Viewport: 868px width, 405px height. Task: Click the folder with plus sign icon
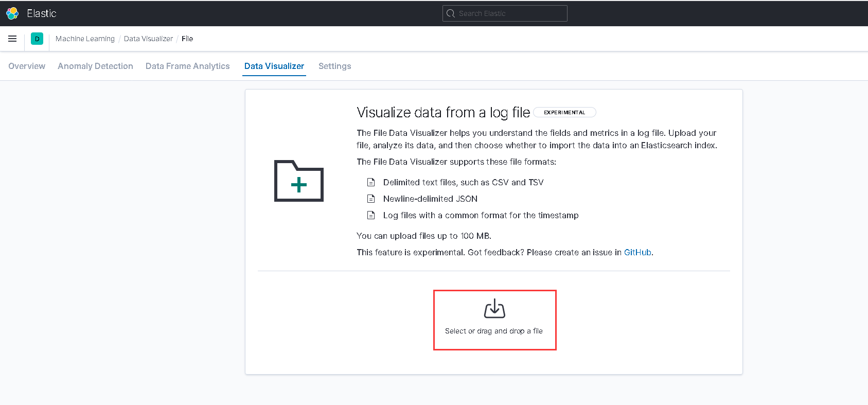(x=298, y=181)
